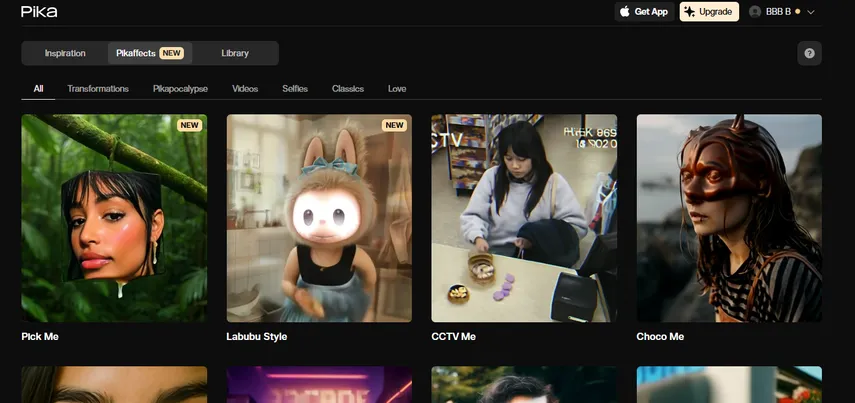This screenshot has width=855, height=403.
Task: Open the BBB B account menu
Action: [780, 12]
